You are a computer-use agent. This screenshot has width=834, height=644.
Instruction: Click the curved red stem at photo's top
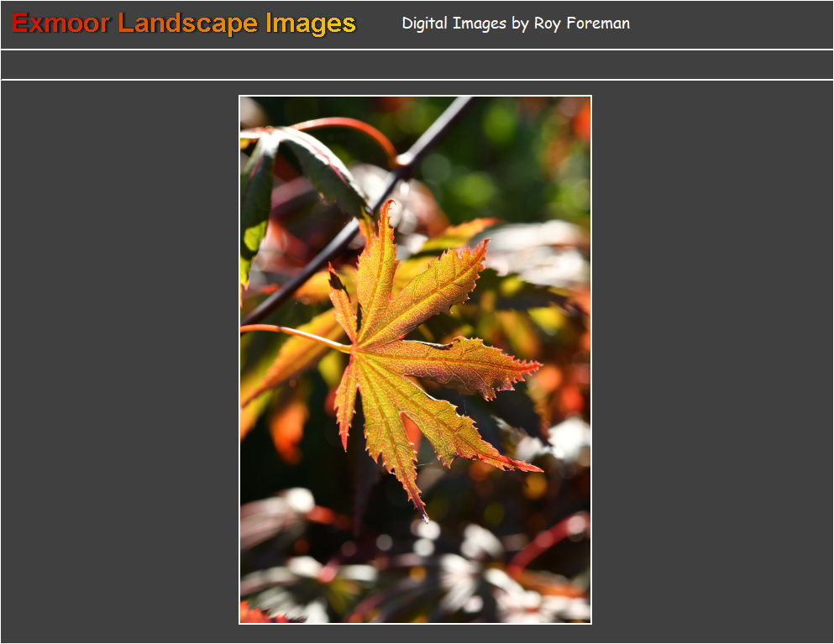pyautogui.click(x=353, y=126)
